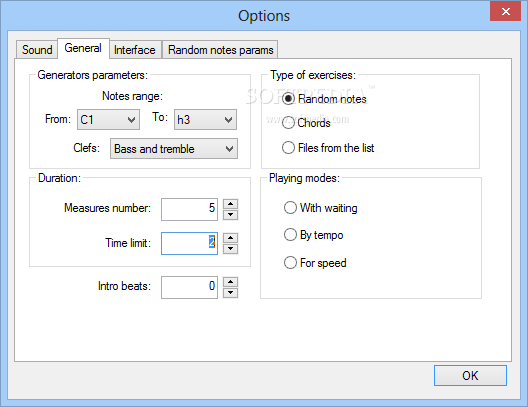528x407 pixels.
Task: Open the From note dropdown
Action: [108, 120]
